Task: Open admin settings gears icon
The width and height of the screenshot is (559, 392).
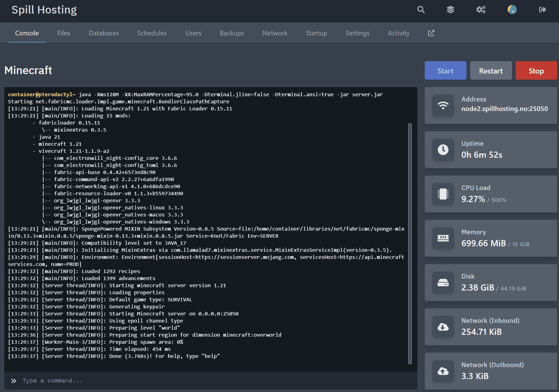Action: [x=481, y=10]
